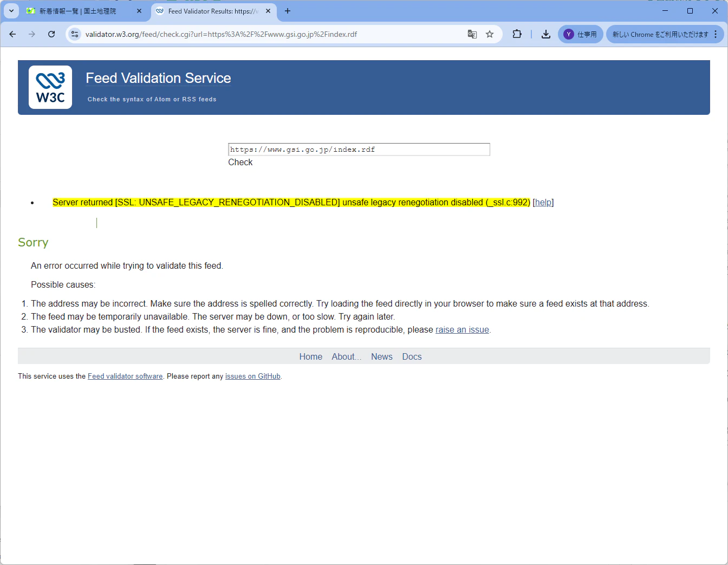
Task: Open News in the footer nav
Action: coord(382,356)
